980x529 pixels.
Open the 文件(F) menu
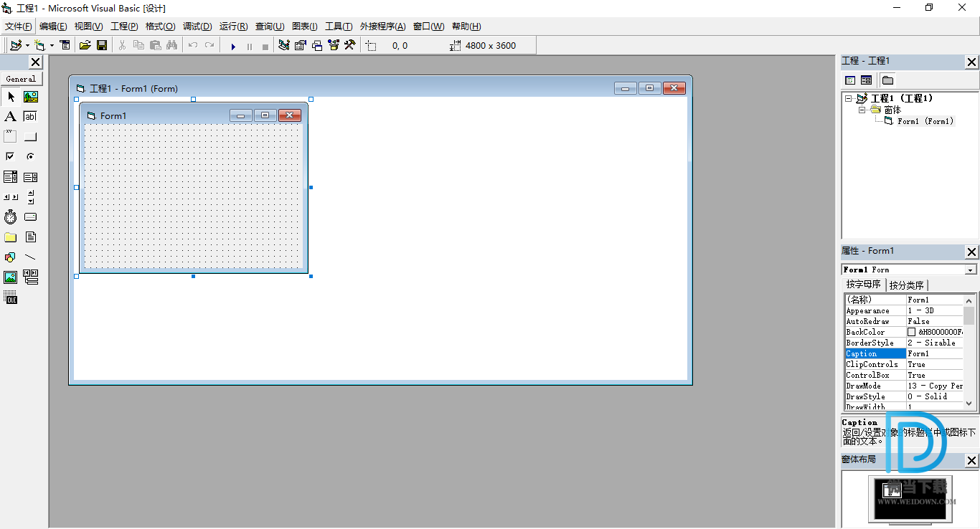[18, 27]
